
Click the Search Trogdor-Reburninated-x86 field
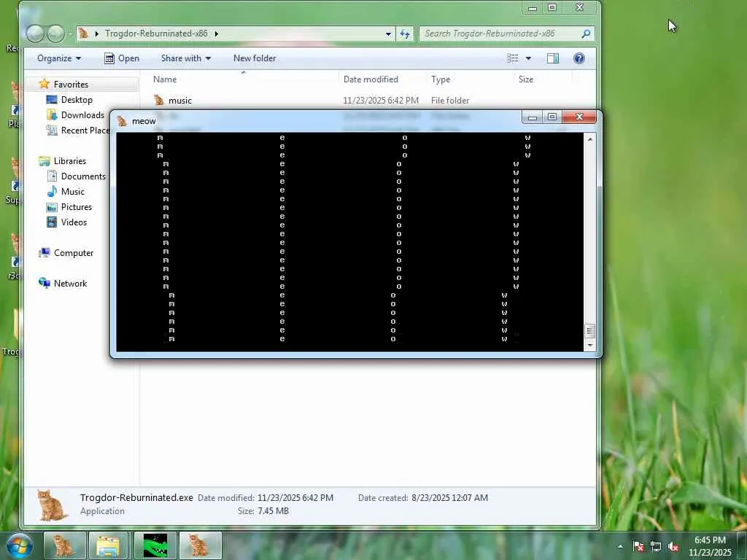[x=506, y=34]
